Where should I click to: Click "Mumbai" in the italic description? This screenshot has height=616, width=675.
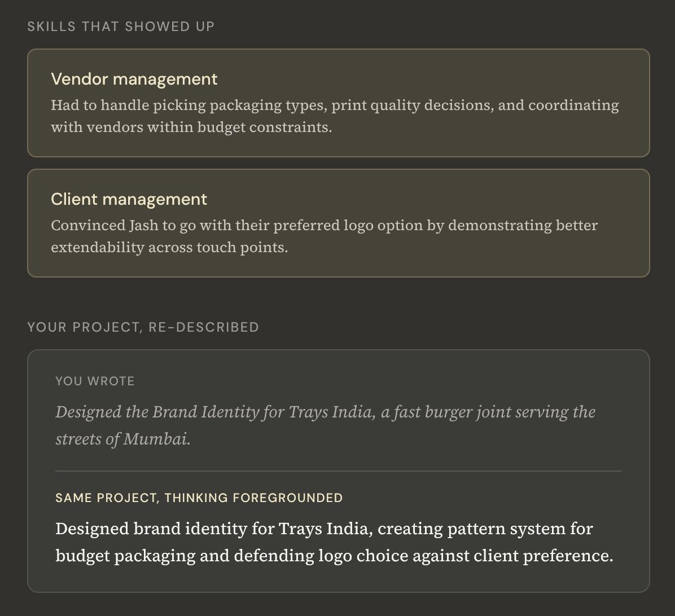tap(156, 439)
